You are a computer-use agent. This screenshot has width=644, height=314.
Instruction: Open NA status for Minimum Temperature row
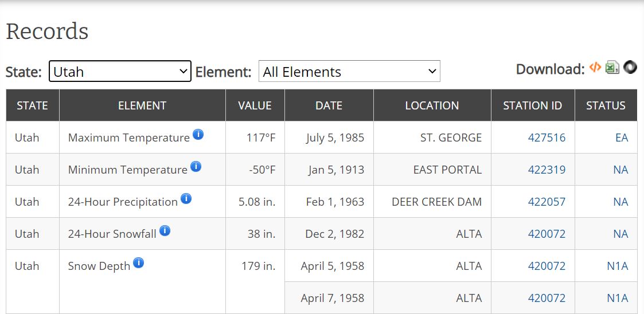coord(620,170)
